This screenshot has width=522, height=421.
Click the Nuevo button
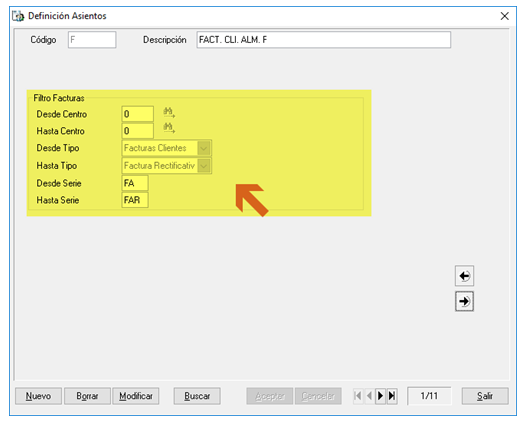38,396
